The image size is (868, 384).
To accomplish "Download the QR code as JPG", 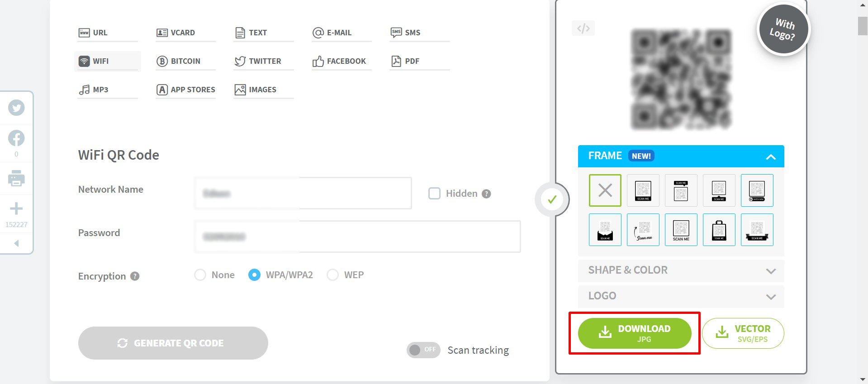I will [x=634, y=333].
